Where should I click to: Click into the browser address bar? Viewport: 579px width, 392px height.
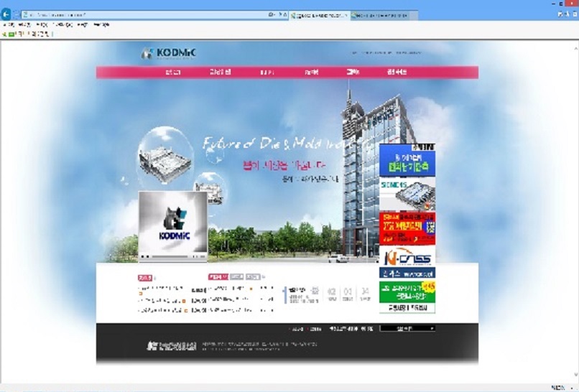[144, 14]
